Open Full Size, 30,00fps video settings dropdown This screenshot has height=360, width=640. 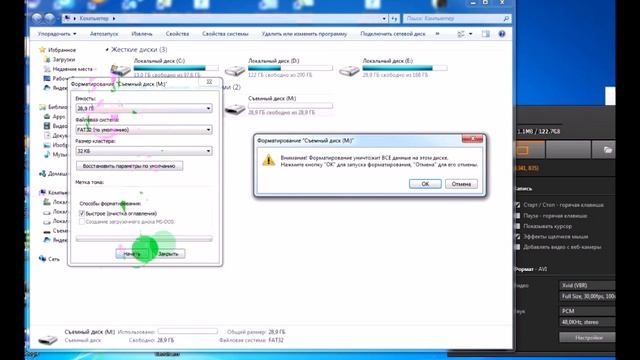[x=587, y=296]
